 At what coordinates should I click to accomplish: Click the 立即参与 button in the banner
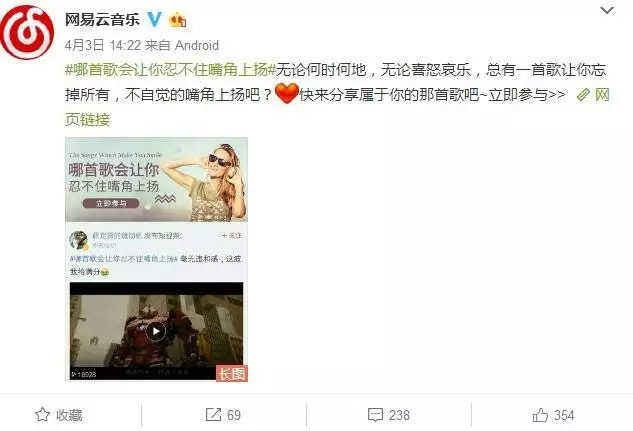click(111, 203)
